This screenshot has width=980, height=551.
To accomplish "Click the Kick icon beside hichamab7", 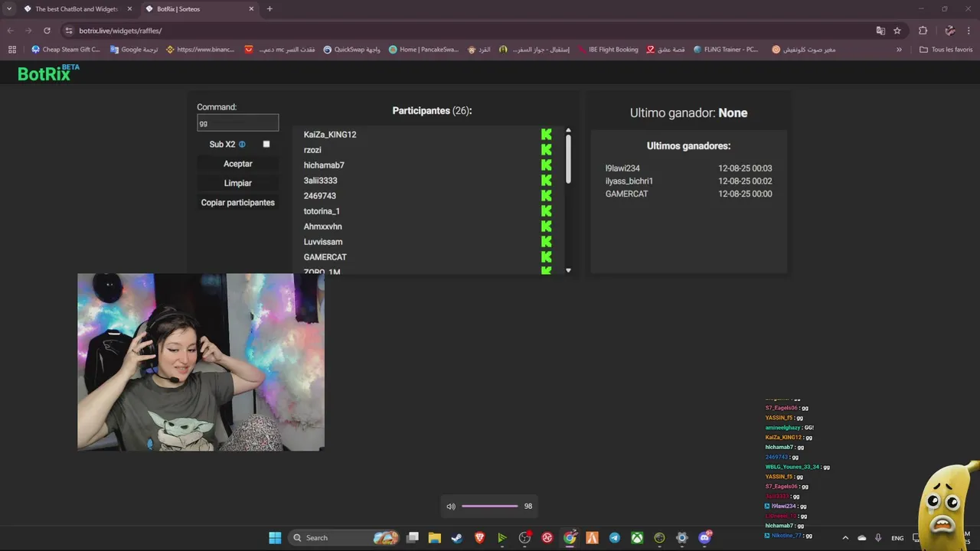I will (546, 165).
